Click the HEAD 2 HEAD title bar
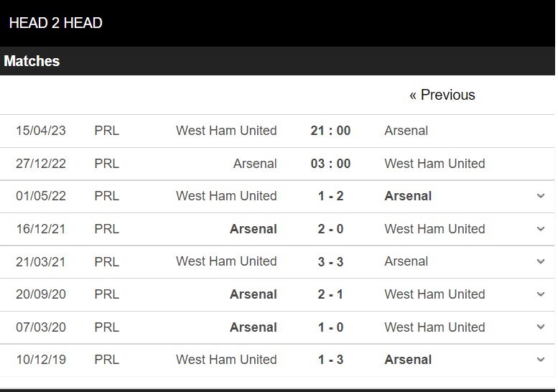558x392 pixels. pyautogui.click(x=55, y=23)
